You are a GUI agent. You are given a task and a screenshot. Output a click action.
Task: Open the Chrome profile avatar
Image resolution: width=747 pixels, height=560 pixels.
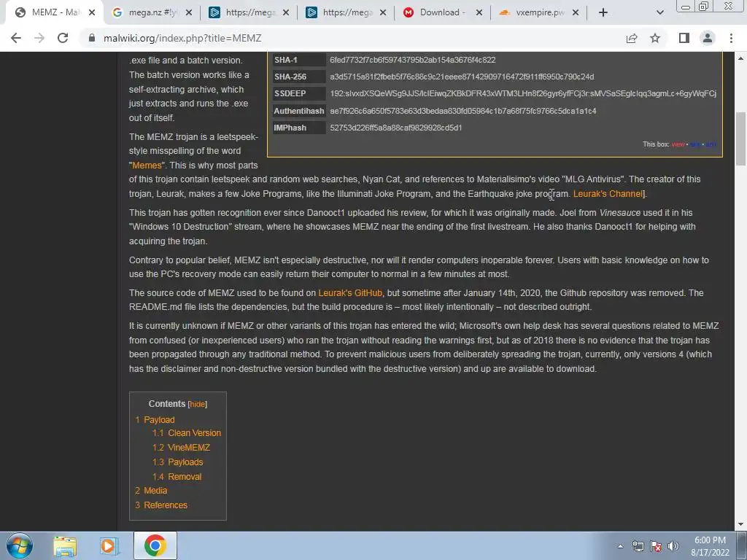(708, 38)
